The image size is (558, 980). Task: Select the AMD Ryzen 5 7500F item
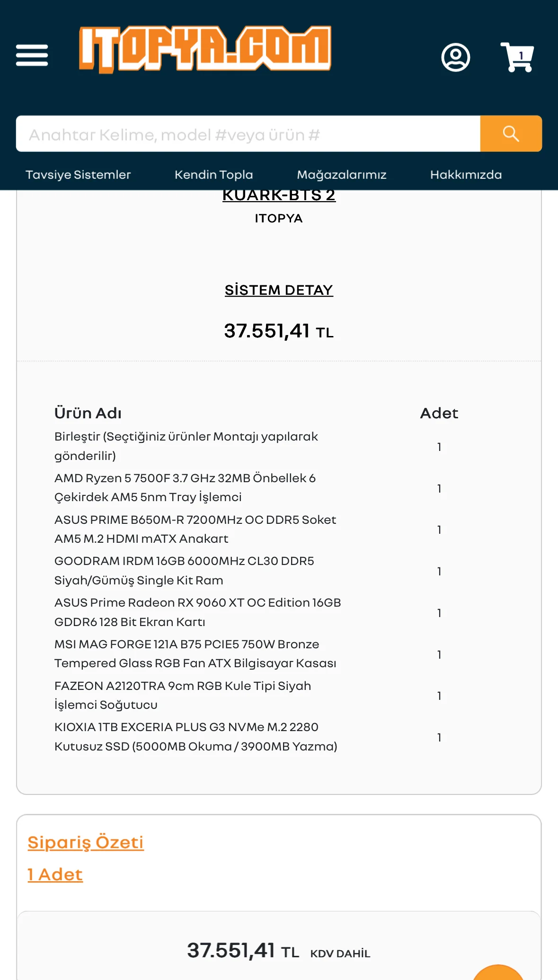pos(185,487)
